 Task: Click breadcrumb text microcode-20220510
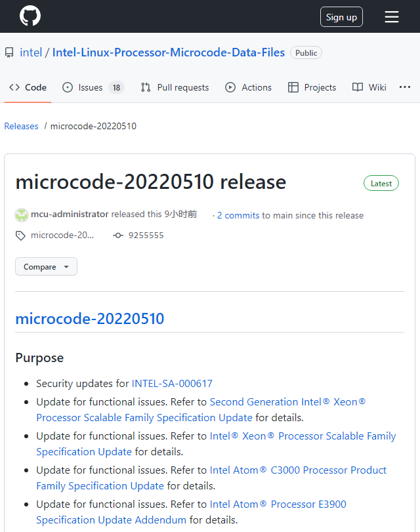click(x=93, y=126)
